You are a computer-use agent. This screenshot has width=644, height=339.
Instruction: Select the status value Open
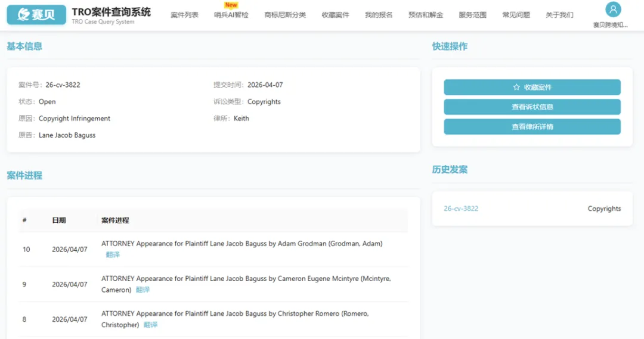[47, 102]
